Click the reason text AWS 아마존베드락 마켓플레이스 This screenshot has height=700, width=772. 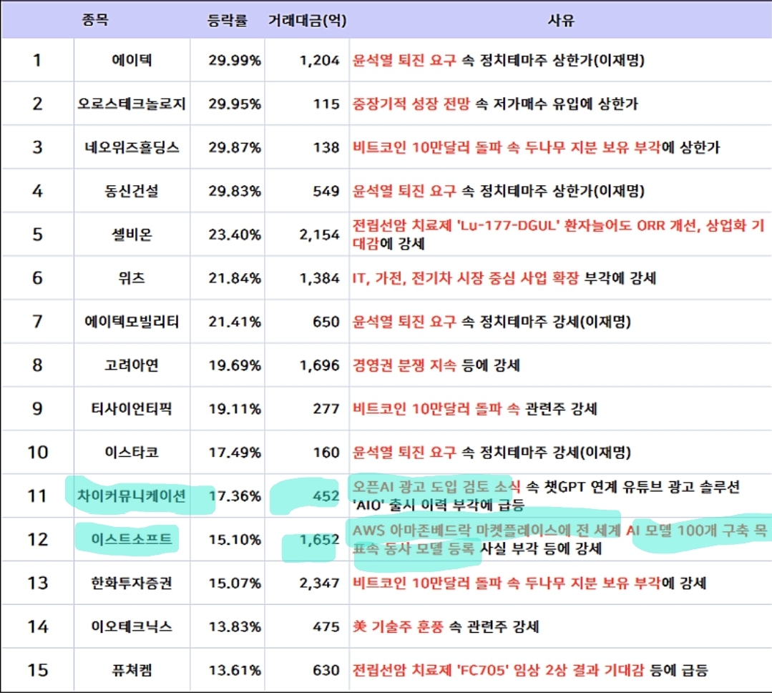tap(560, 539)
